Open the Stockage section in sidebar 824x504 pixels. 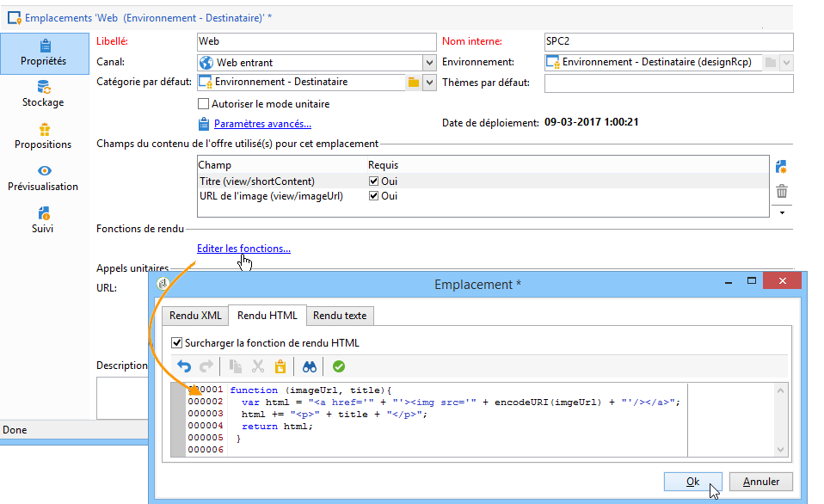(43, 95)
